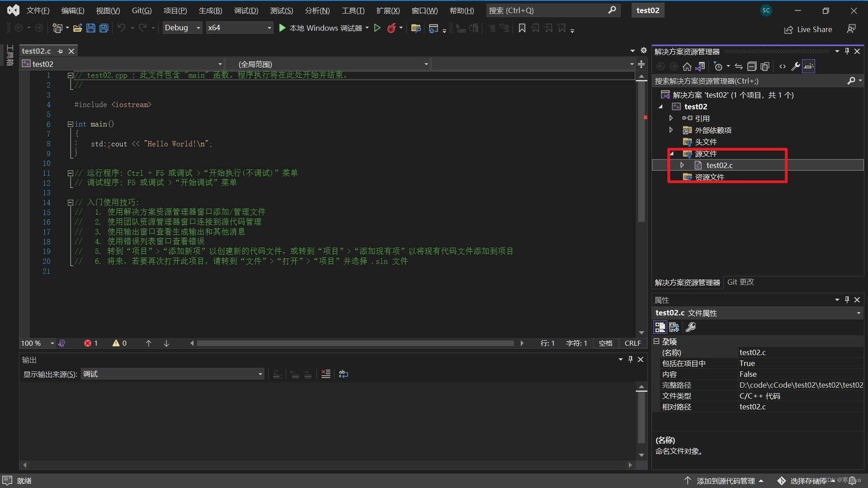Switch to the Git 更改 tab
868x488 pixels.
click(741, 282)
